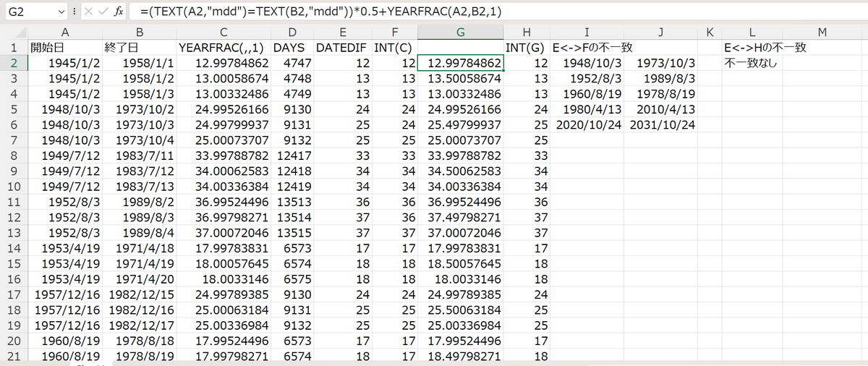Click cell G21 value 18.49798271
This screenshot has width=868, height=366.
tap(460, 356)
